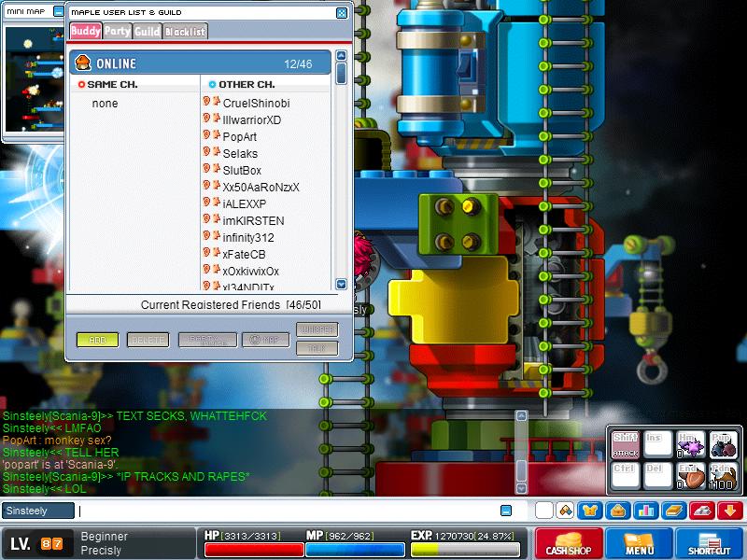The height and width of the screenshot is (560, 747).
Task: Open the Short Cut button
Action: click(710, 543)
